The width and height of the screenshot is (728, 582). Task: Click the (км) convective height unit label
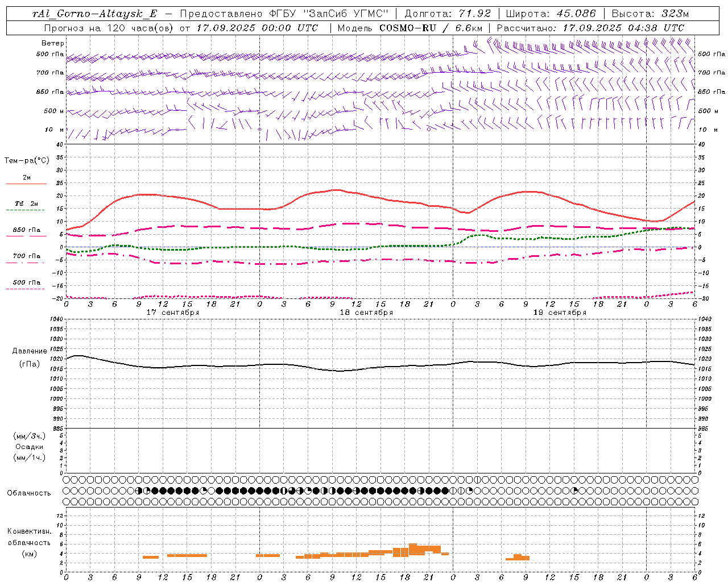point(29,554)
